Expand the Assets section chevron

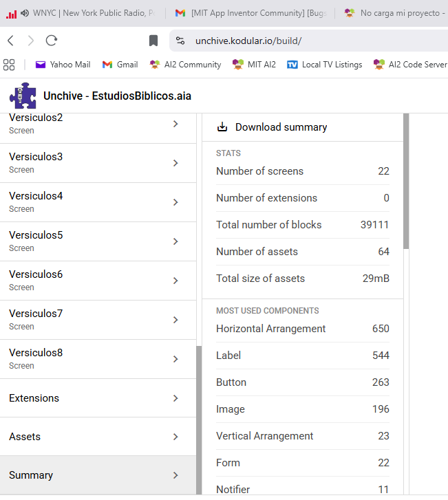point(175,437)
